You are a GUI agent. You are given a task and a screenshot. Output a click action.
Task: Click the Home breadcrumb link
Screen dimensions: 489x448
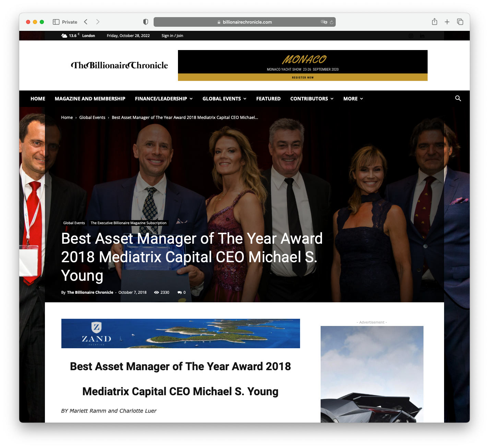pyautogui.click(x=67, y=117)
